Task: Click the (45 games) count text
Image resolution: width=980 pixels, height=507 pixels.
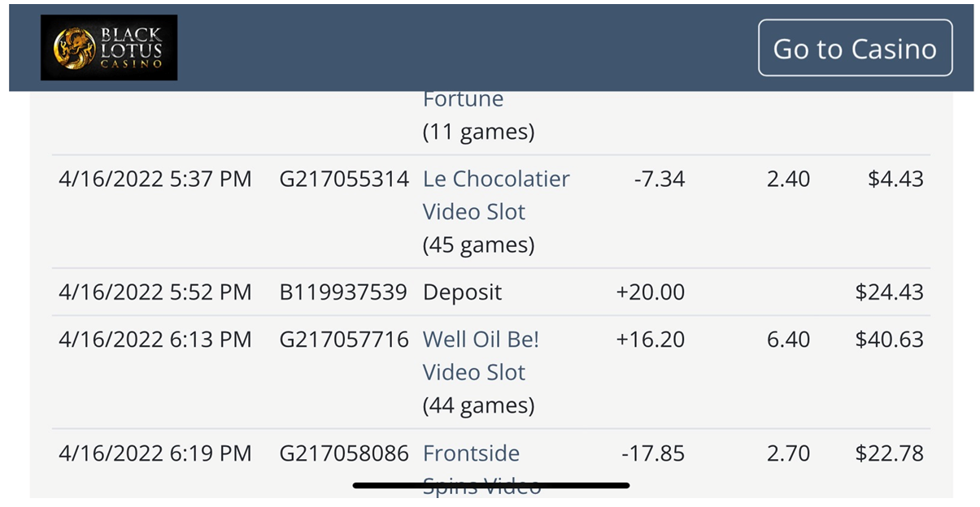Action: click(478, 245)
